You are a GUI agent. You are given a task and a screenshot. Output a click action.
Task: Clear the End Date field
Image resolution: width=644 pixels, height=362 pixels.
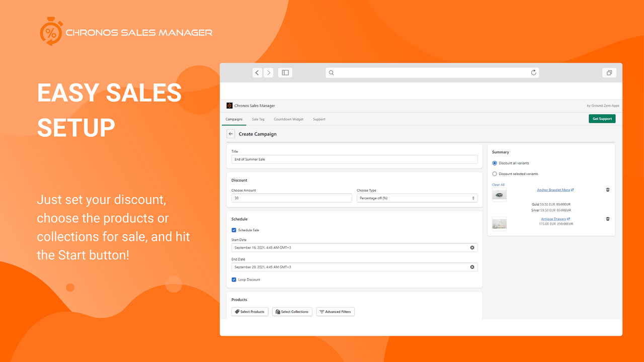pos(472,267)
